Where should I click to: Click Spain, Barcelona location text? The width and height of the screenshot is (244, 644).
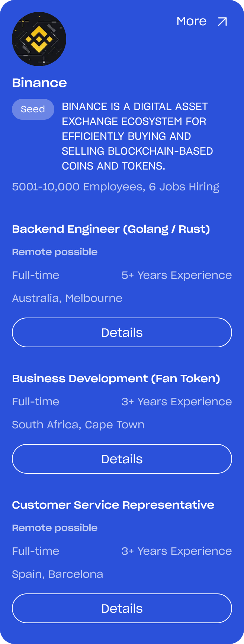pos(57,574)
